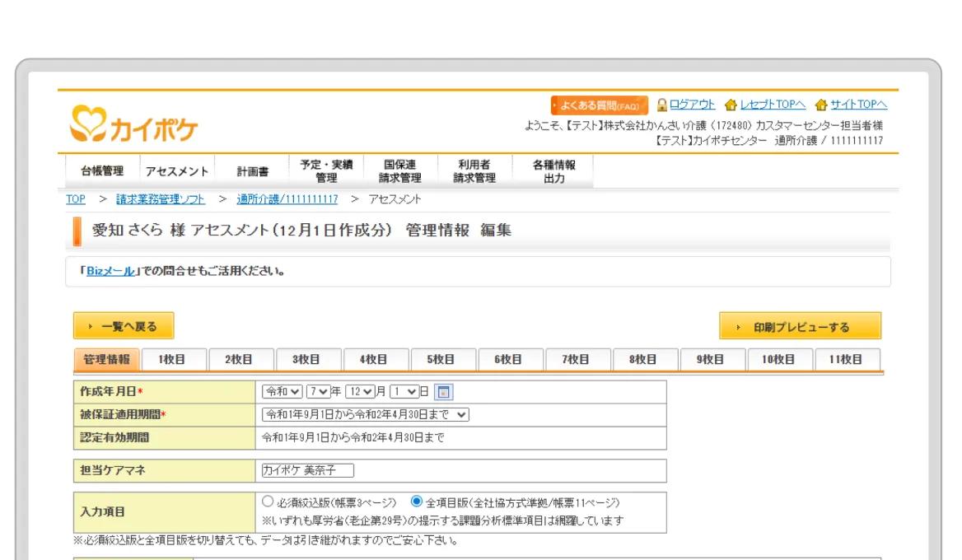Switch to the 1枚目 tab

[x=172, y=360]
